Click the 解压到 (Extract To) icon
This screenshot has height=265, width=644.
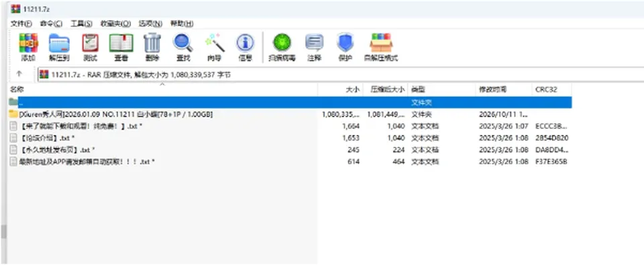(x=59, y=43)
